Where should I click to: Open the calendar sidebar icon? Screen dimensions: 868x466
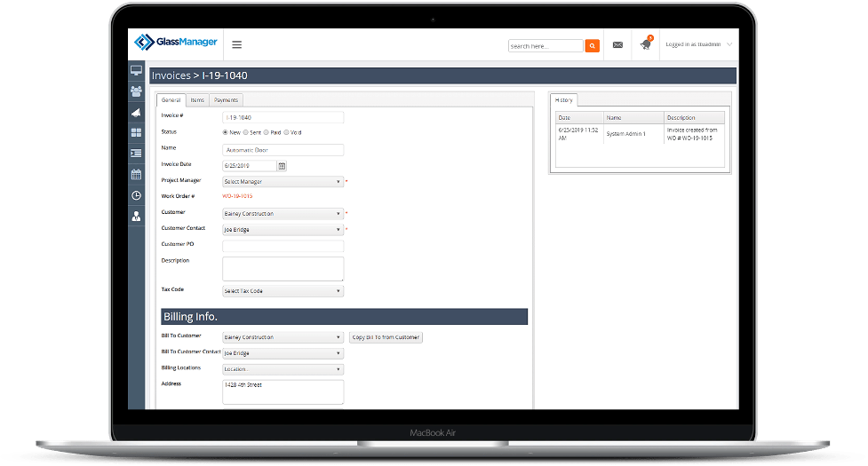(136, 174)
